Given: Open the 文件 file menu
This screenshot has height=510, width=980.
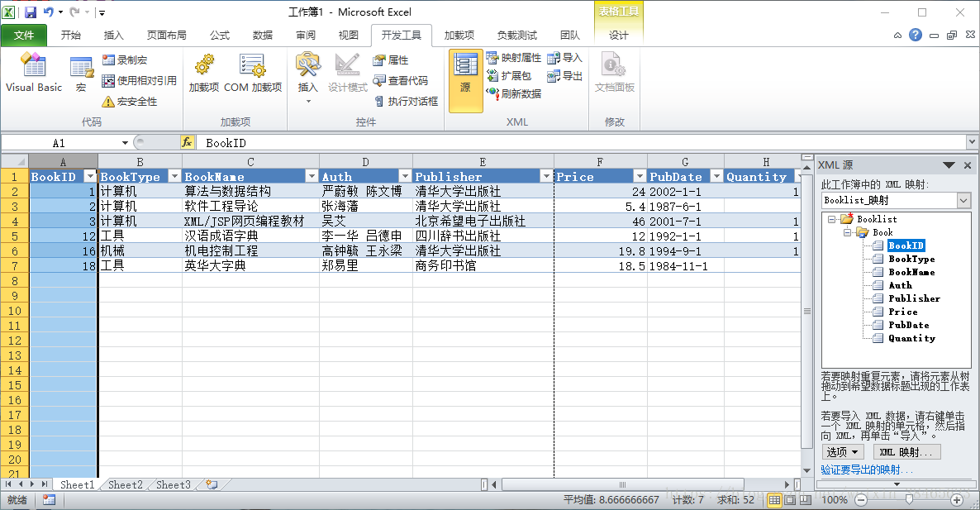Looking at the screenshot, I should pos(24,35).
